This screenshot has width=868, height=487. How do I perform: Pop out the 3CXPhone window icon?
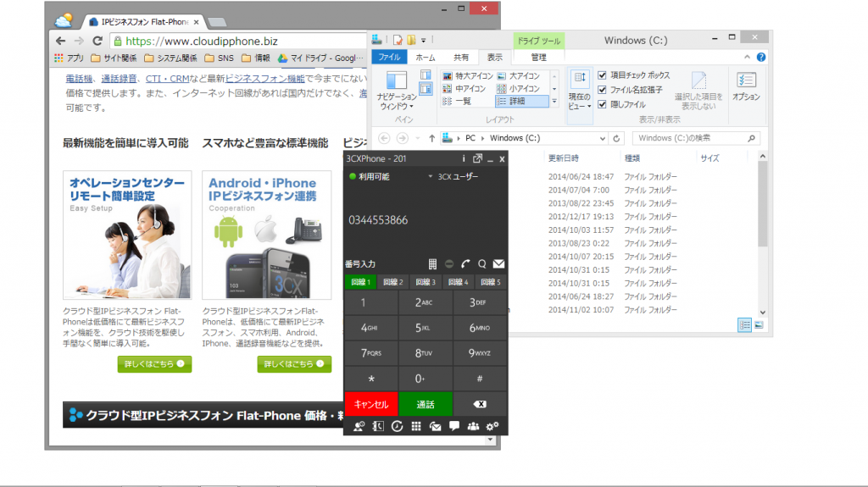click(477, 159)
